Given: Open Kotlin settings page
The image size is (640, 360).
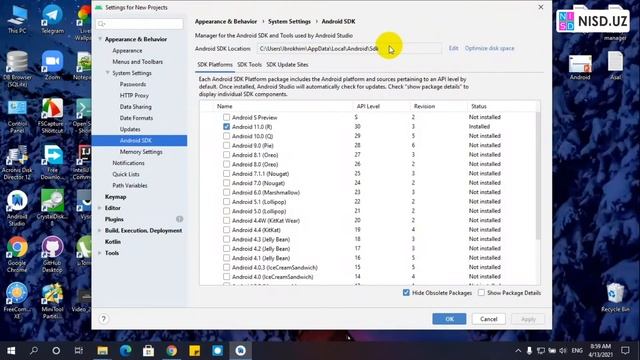Looking at the screenshot, I should [x=113, y=242].
